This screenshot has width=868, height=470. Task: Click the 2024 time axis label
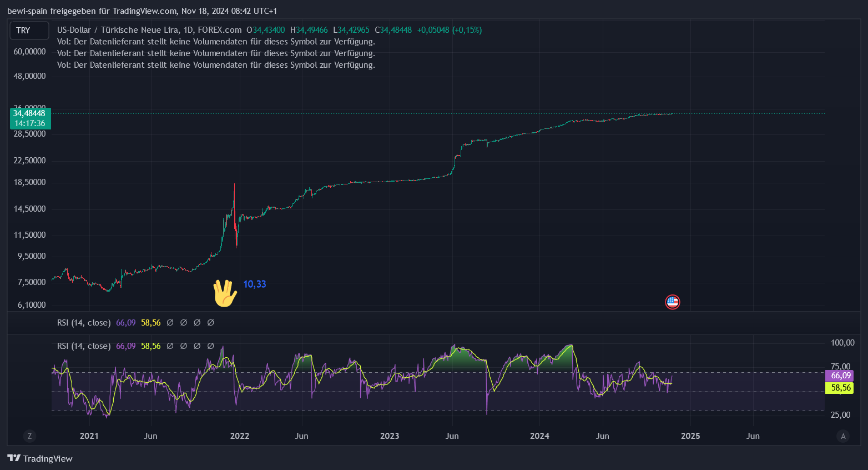539,436
